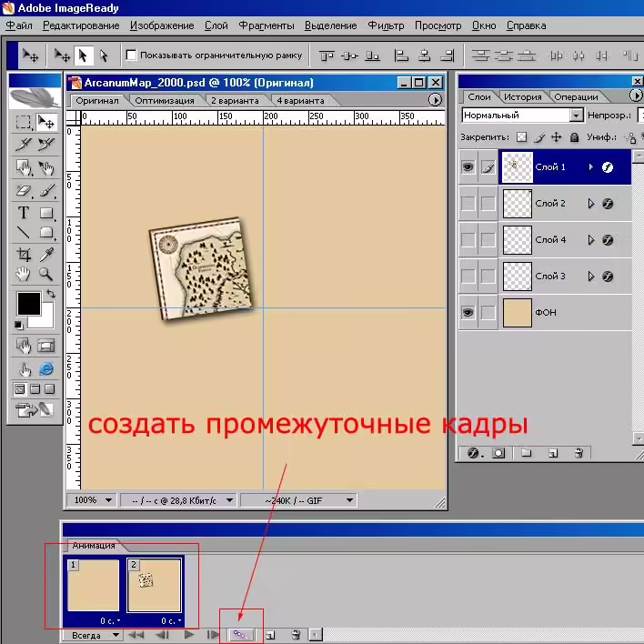Image resolution: width=644 pixels, height=644 pixels.
Task: Show layer Слой 4 visibility box
Action: tap(468, 240)
